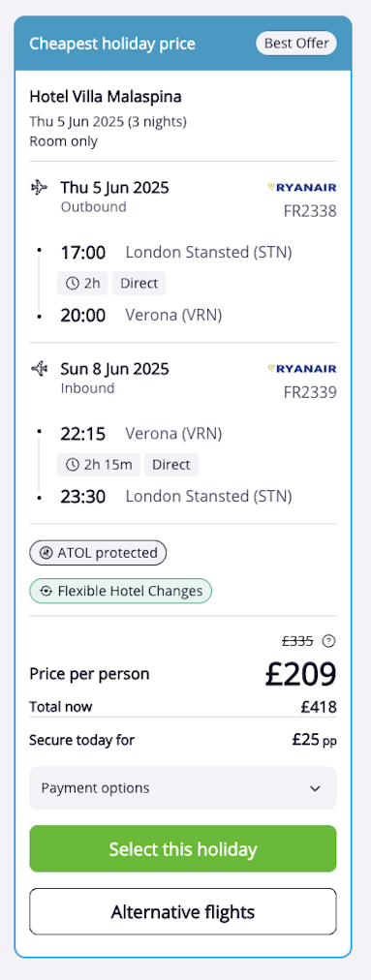Open the help icon next to £335
Screen dimensions: 371x980
click(328, 641)
